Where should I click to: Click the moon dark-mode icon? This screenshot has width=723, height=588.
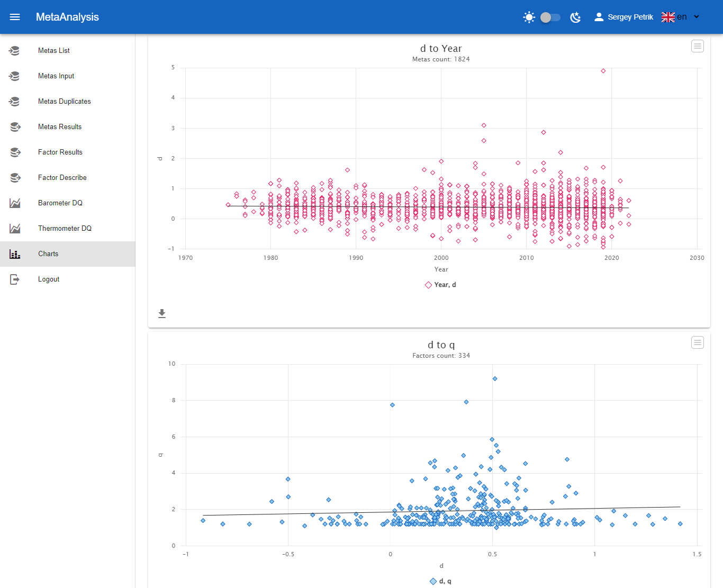coord(575,17)
